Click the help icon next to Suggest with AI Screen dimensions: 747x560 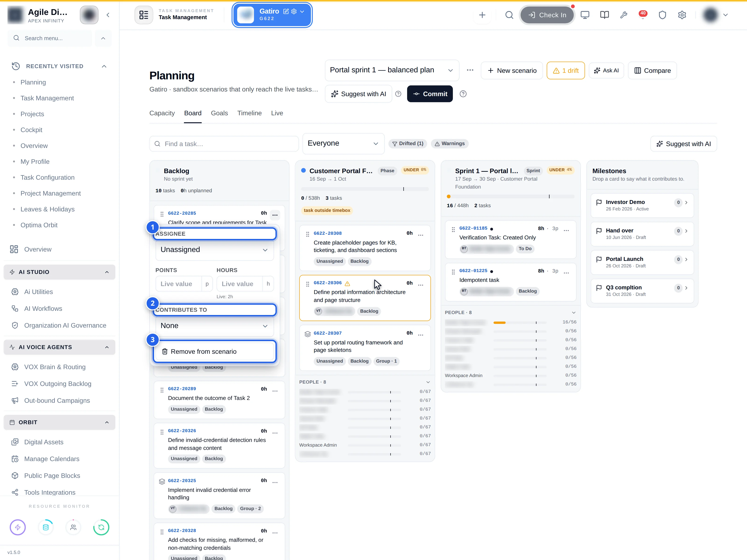click(x=398, y=94)
